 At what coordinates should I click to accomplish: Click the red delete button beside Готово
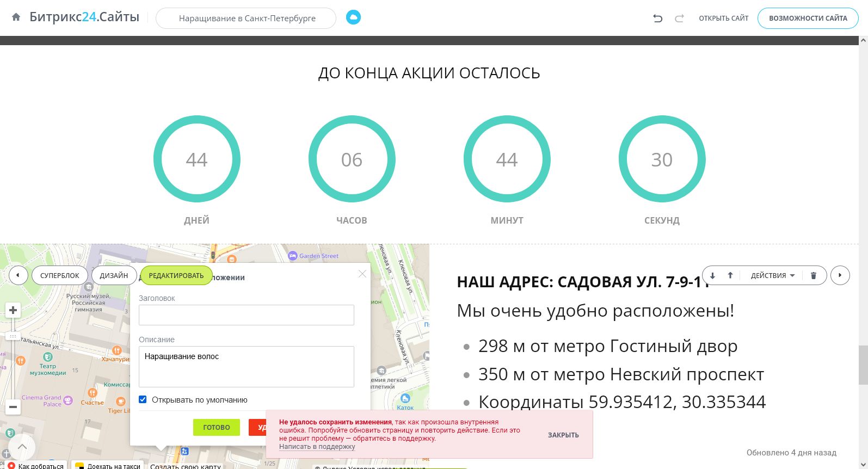tap(257, 427)
